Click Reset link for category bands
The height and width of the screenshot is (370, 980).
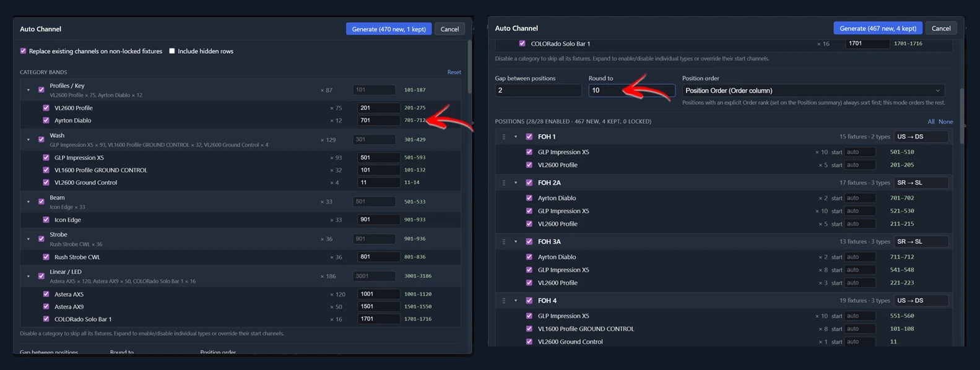(454, 72)
